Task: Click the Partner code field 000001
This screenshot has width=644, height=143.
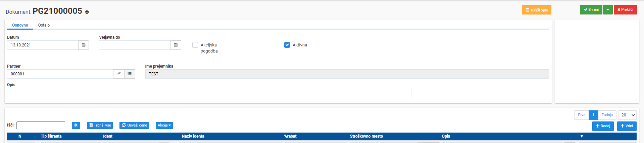Action: (x=60, y=74)
